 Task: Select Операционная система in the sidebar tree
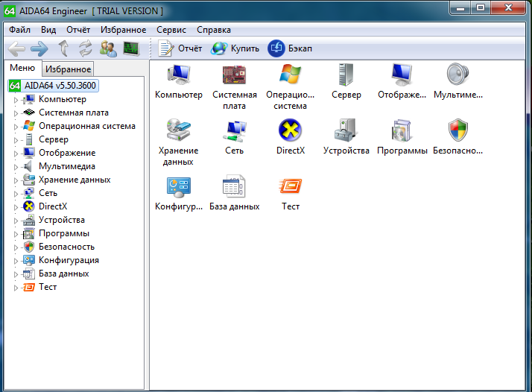click(x=87, y=126)
